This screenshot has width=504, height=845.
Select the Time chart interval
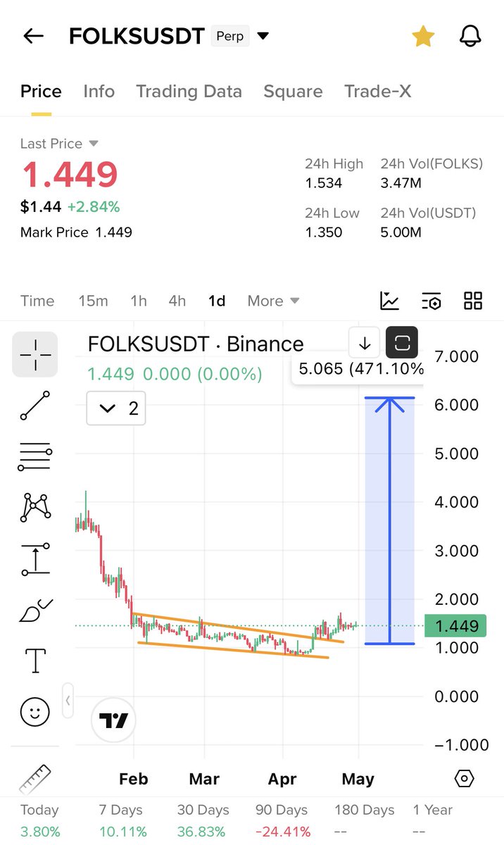coord(37,301)
